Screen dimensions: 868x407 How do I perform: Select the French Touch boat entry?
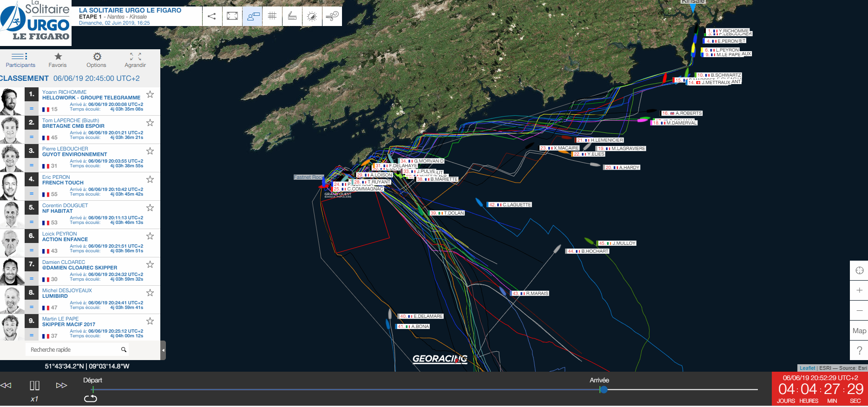tap(63, 183)
